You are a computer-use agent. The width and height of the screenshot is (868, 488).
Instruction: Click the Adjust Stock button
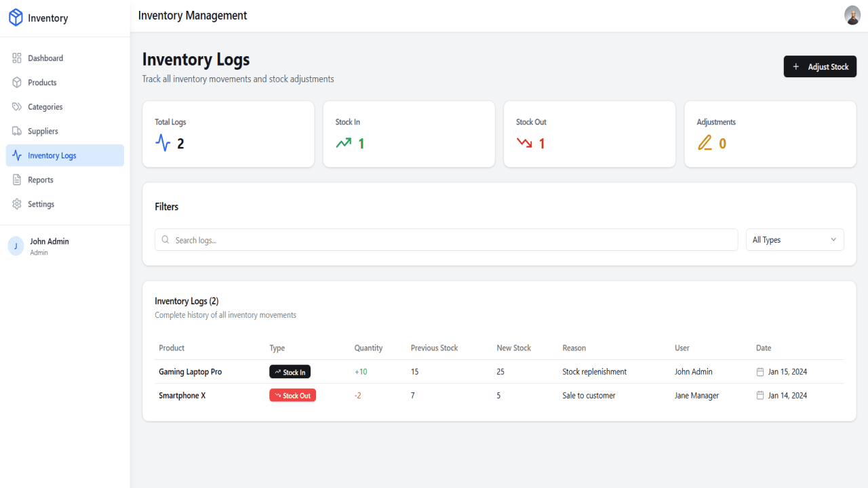820,66
